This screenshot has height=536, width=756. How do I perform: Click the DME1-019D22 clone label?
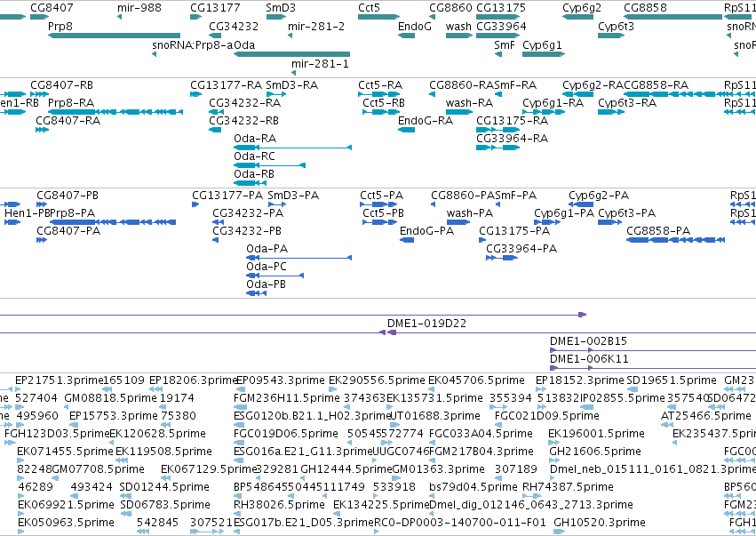pos(426,324)
